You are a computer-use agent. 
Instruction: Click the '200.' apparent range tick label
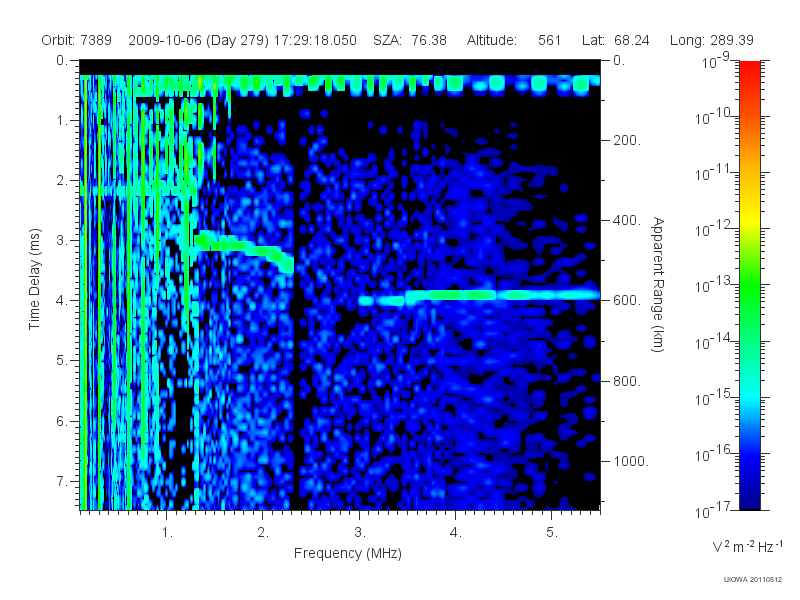627,140
